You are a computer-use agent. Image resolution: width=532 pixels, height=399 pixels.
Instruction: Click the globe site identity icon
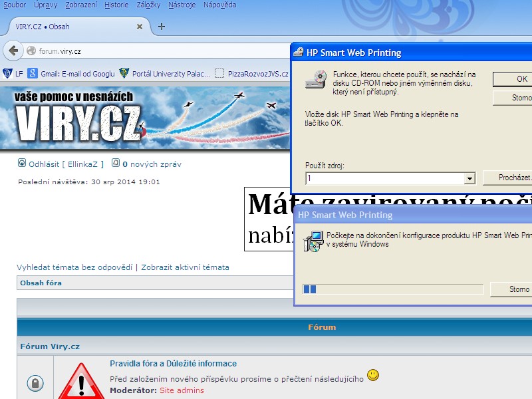click(x=31, y=51)
